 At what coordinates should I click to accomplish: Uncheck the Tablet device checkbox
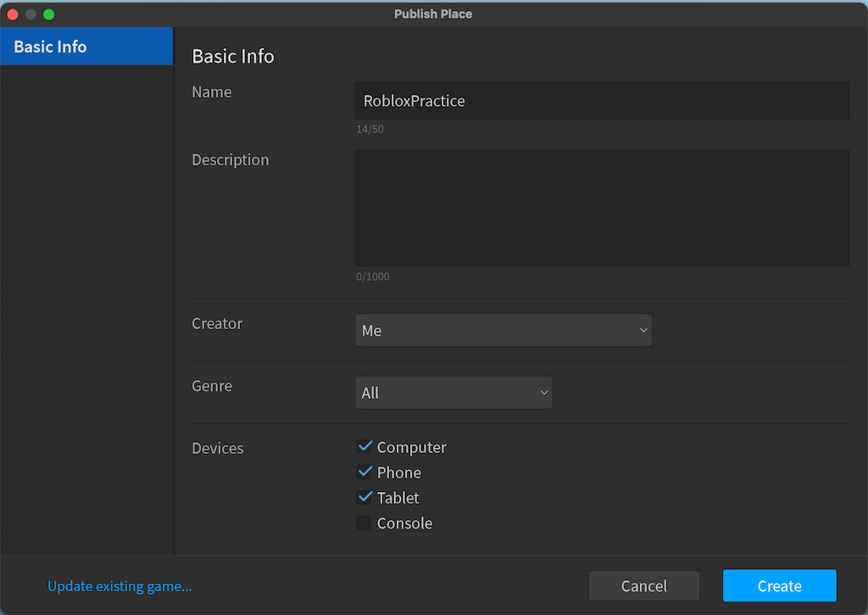pyautogui.click(x=364, y=498)
